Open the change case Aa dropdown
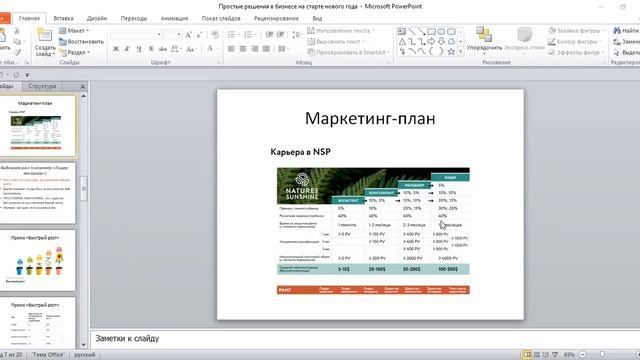 pos(191,49)
